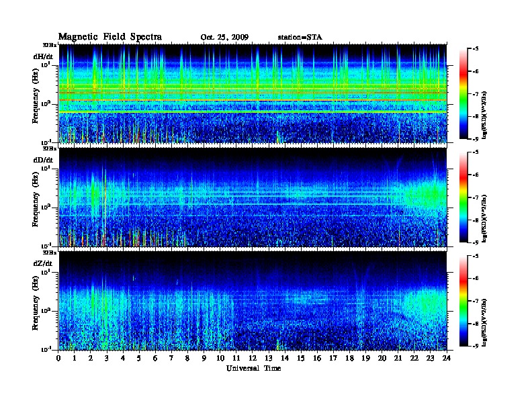Select the dH/dt panel label
Screen dimensions: 532x411
(x=43, y=56)
